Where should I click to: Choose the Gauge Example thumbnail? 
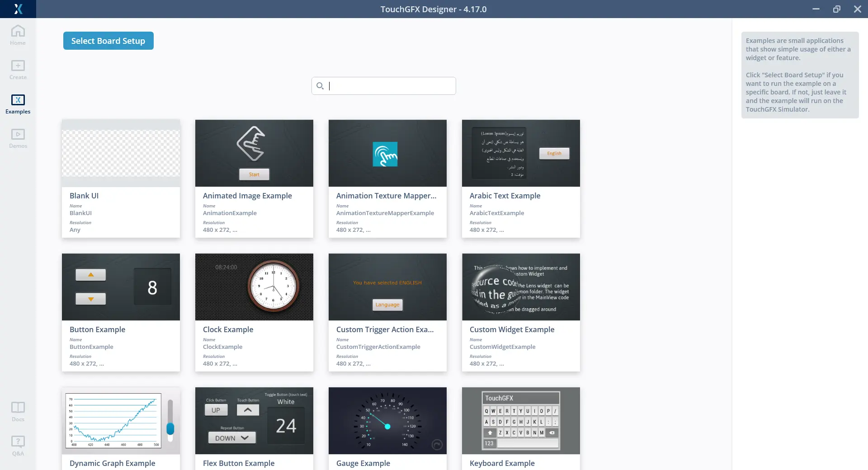click(x=387, y=421)
